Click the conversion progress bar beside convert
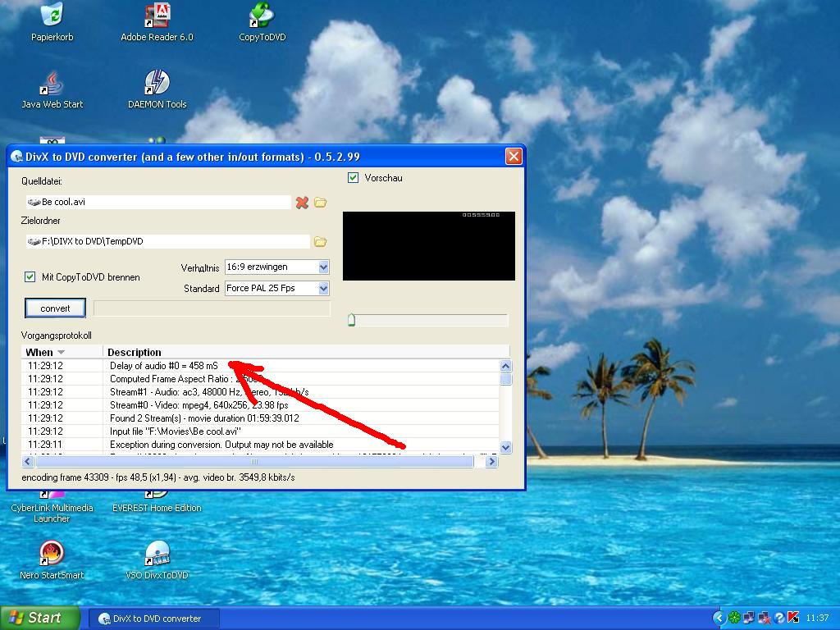Viewport: 840px width, 630px height. 212,308
